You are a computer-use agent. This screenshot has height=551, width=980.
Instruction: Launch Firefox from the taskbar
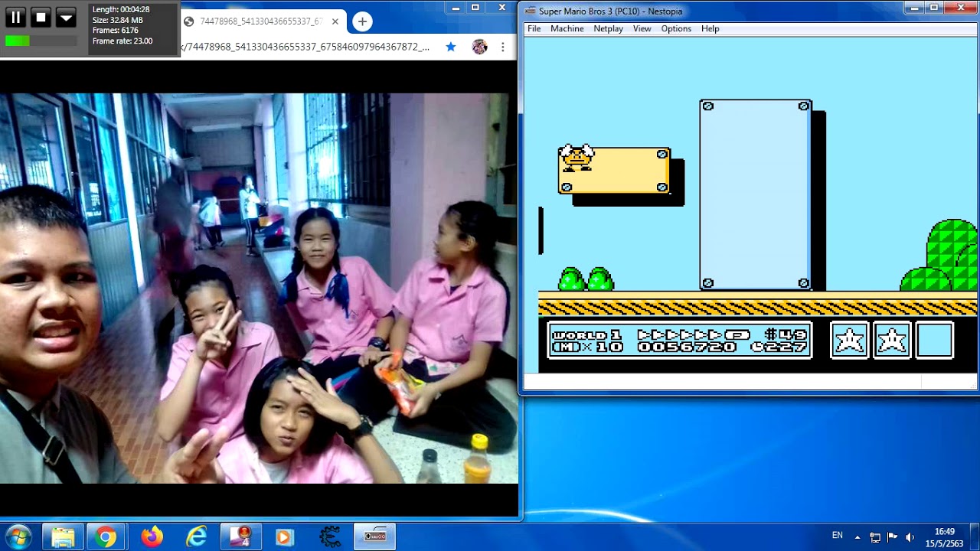pos(152,537)
